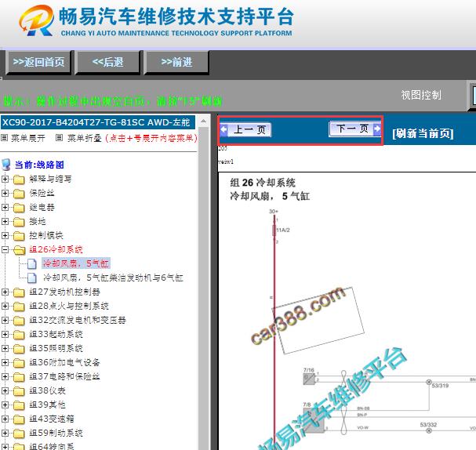Viewport: 476px width, 450px height.
Task: Expand the 组59制动系统 node
Action: [x=5, y=433]
